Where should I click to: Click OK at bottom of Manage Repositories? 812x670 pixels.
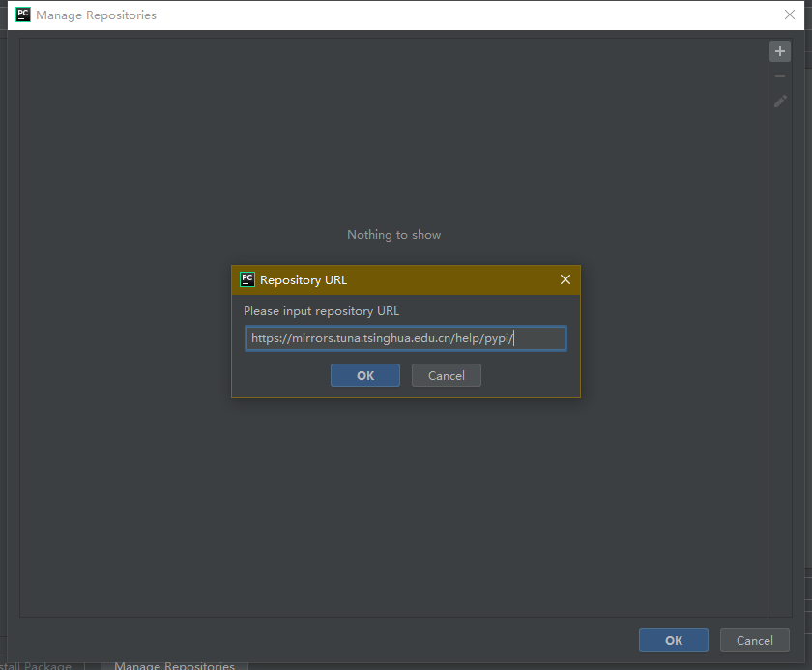pyautogui.click(x=673, y=639)
